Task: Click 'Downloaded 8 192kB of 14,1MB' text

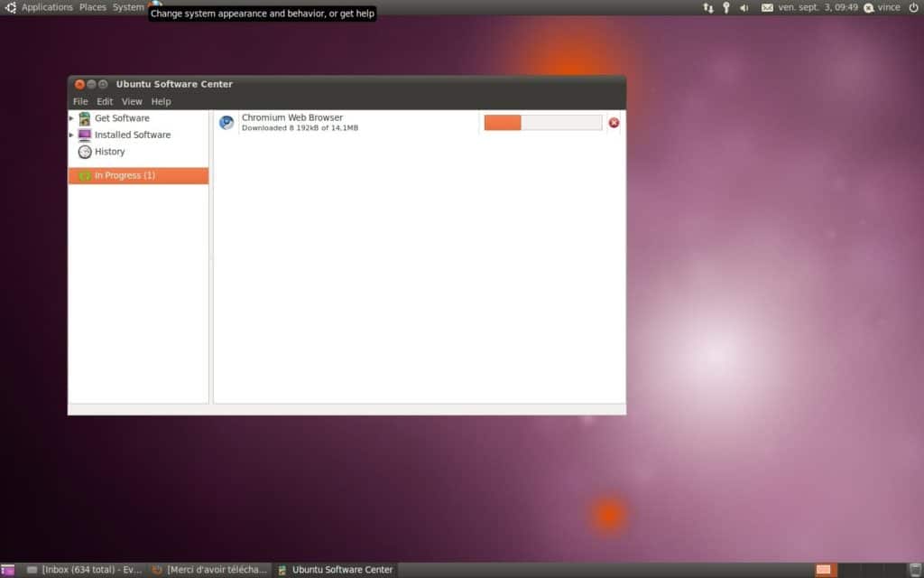Action: click(x=300, y=128)
